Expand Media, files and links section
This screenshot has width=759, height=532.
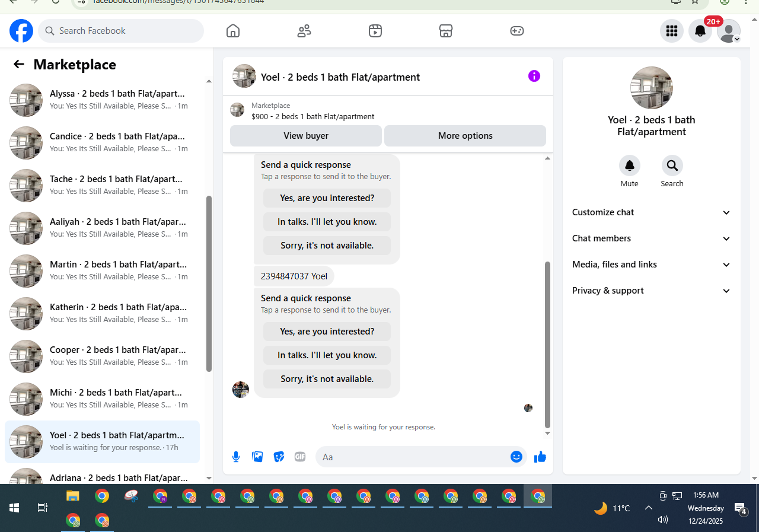pos(652,265)
